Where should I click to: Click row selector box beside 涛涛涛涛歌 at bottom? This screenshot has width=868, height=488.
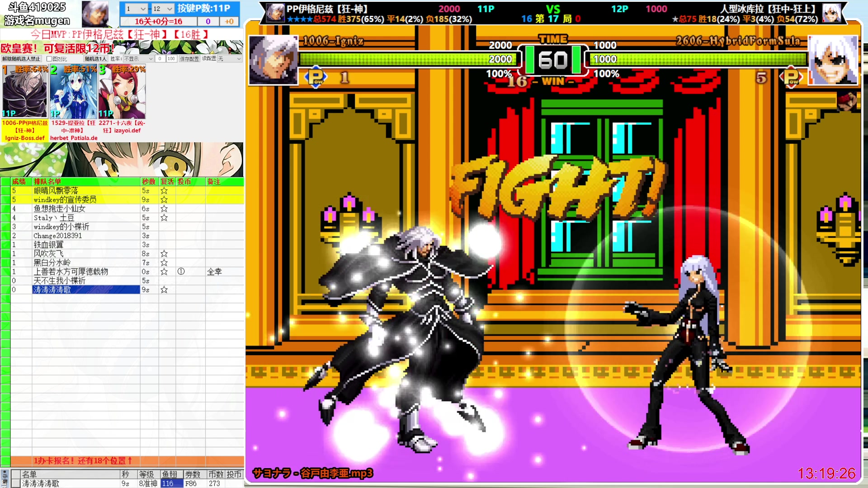[x=16, y=483]
